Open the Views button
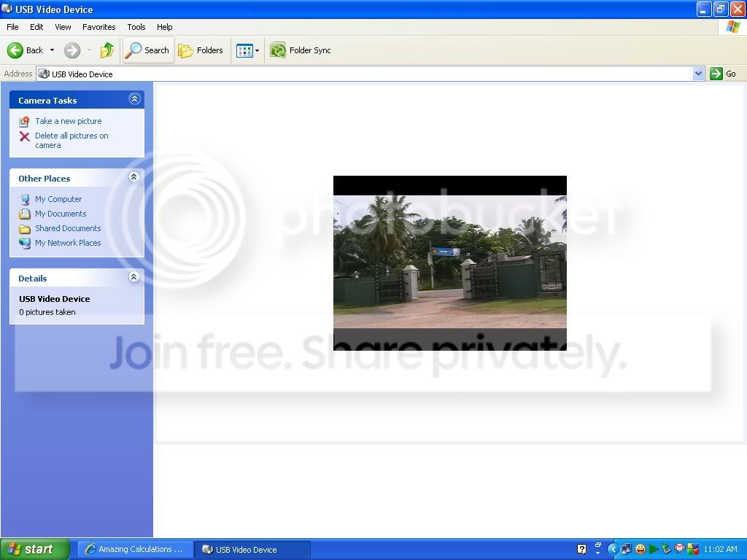The width and height of the screenshot is (747, 560). click(x=244, y=50)
